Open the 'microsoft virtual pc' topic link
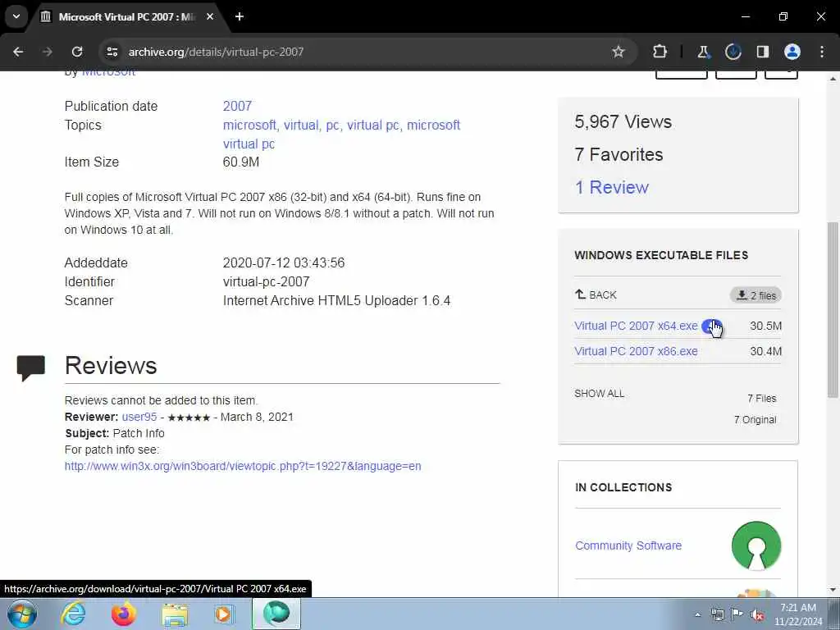The height and width of the screenshot is (630, 840). click(x=341, y=134)
